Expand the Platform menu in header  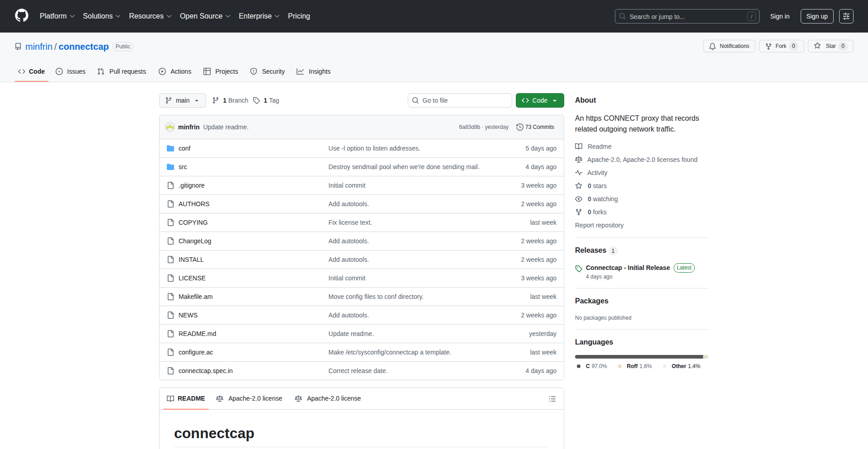point(57,16)
